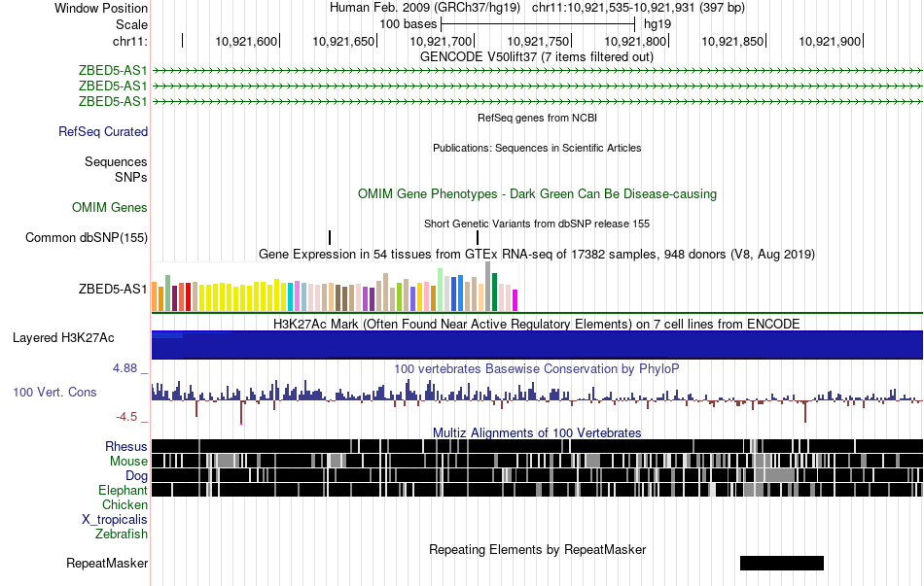Open the GTEx Gene Expression in 54 tissues title
This screenshot has height=586, width=924.
click(537, 254)
